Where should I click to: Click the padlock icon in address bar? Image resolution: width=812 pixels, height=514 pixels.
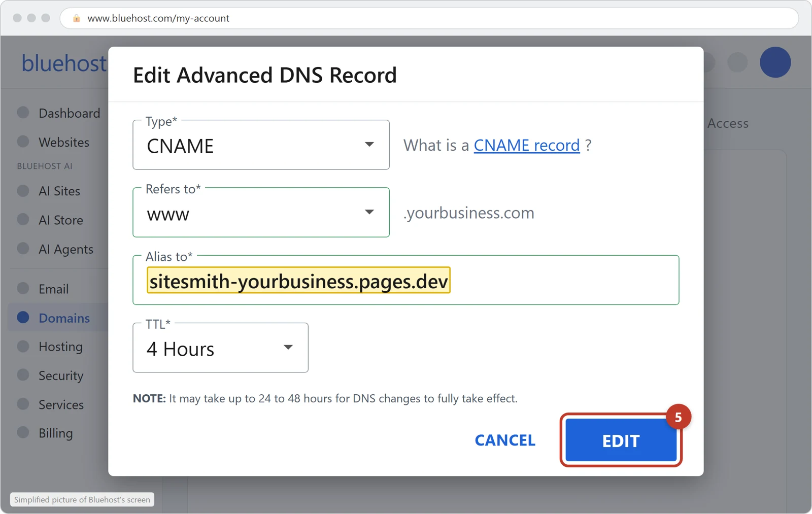pyautogui.click(x=77, y=18)
